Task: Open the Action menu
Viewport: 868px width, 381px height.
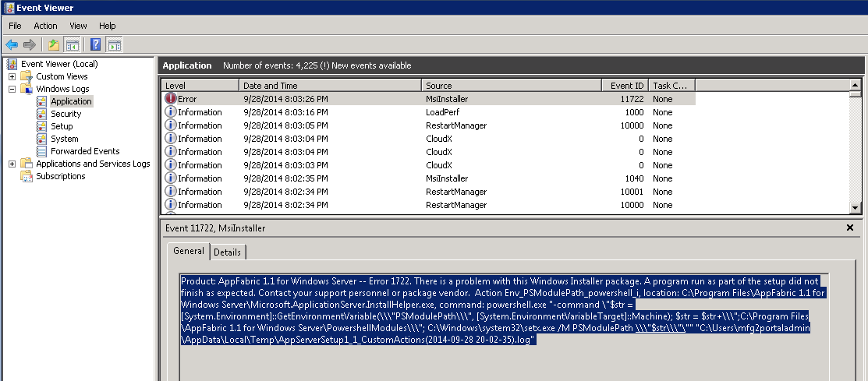Action: coord(45,26)
